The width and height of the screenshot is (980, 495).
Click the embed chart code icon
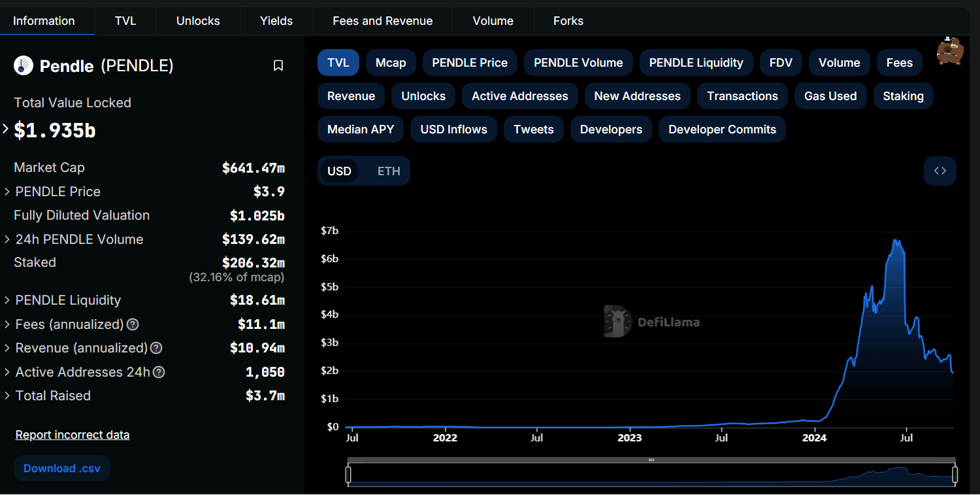point(939,171)
